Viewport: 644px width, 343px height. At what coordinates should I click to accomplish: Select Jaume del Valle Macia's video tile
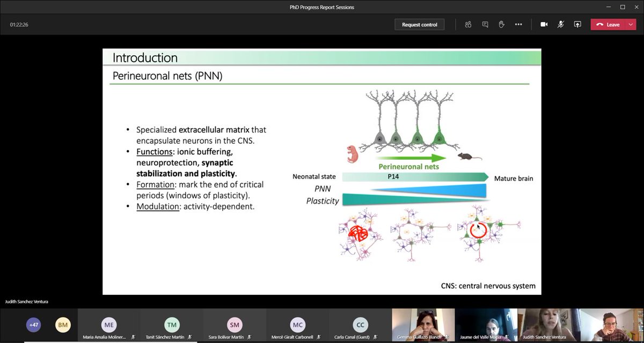[486, 326]
